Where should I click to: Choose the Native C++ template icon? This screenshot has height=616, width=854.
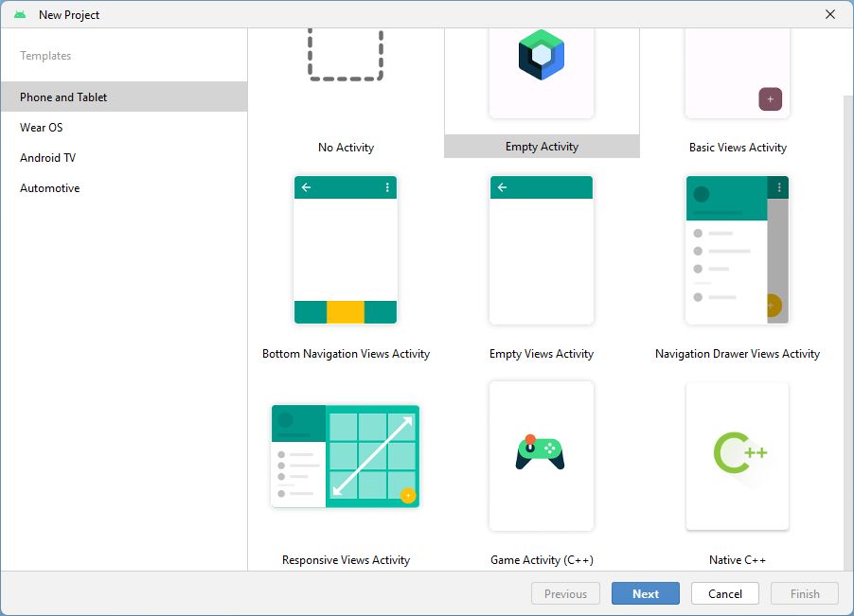coord(739,452)
